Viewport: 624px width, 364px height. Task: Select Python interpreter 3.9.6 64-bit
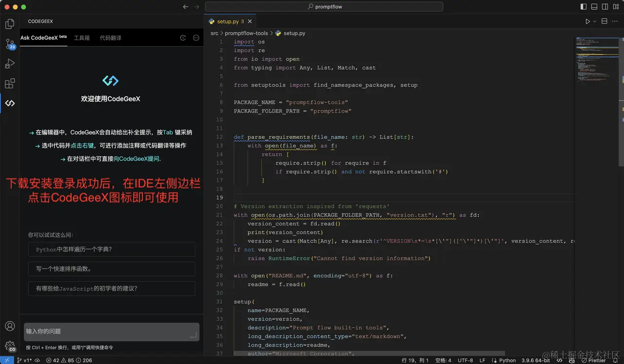coord(536,360)
